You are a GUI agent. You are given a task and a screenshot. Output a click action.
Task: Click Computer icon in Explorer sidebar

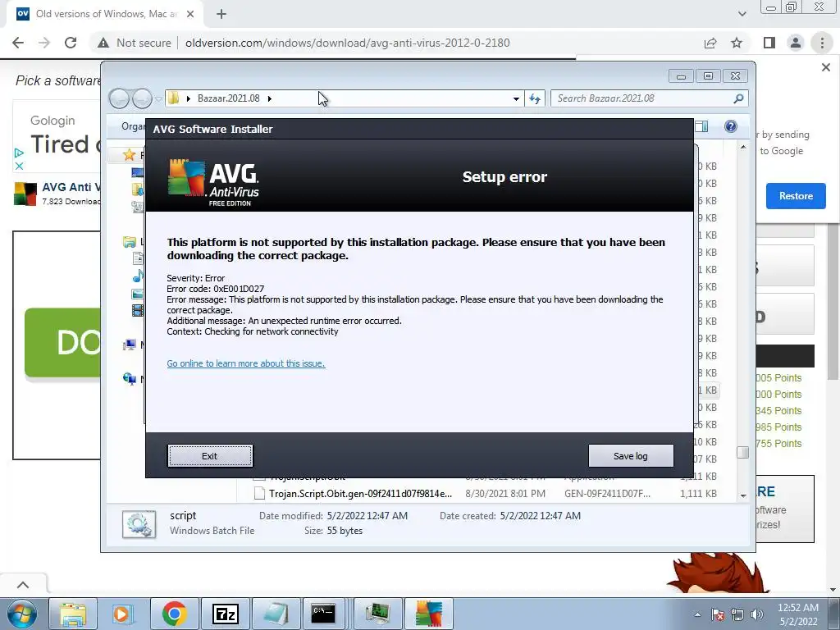[x=129, y=345]
